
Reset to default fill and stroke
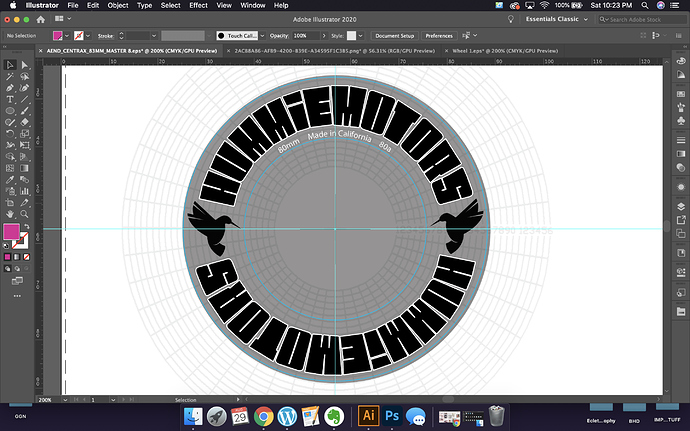[x=6, y=246]
